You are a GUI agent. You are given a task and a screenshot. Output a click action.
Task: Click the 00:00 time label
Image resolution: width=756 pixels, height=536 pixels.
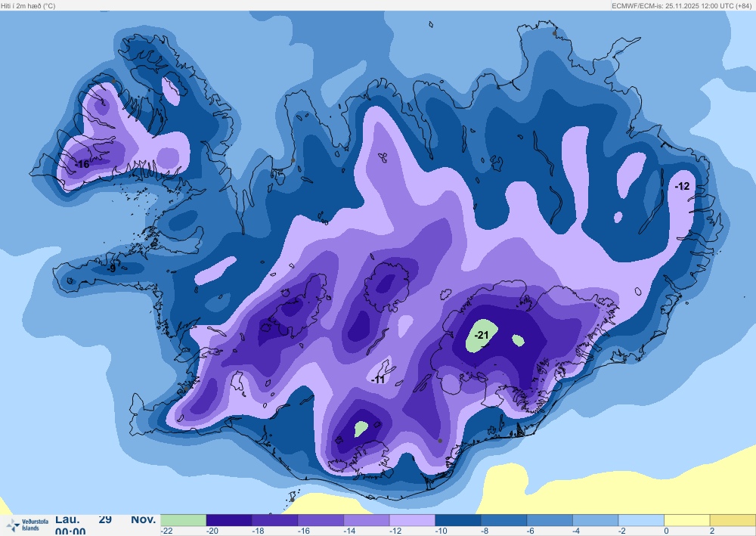tap(70, 531)
